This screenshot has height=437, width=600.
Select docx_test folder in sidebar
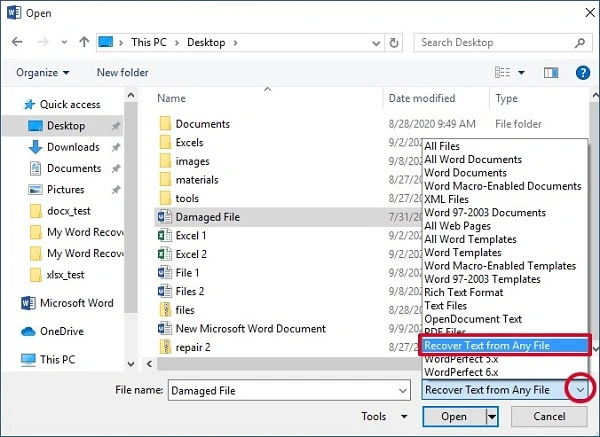[x=69, y=211]
